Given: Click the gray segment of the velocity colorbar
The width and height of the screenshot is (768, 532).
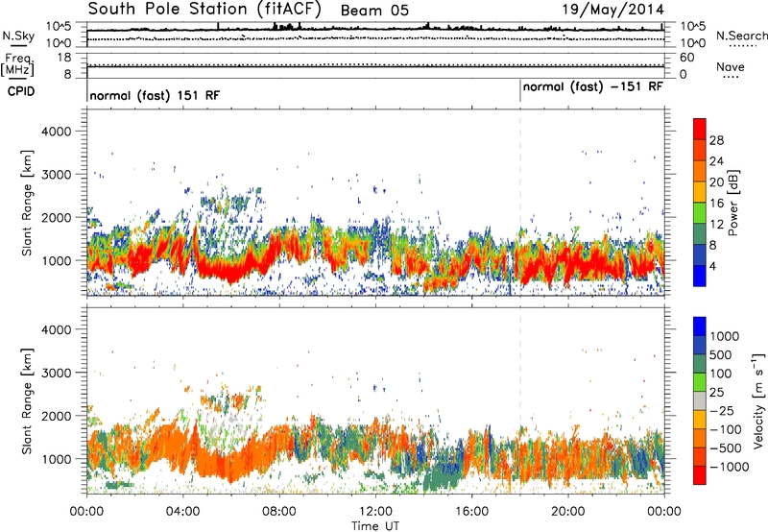Looking at the screenshot, I should tap(700, 400).
